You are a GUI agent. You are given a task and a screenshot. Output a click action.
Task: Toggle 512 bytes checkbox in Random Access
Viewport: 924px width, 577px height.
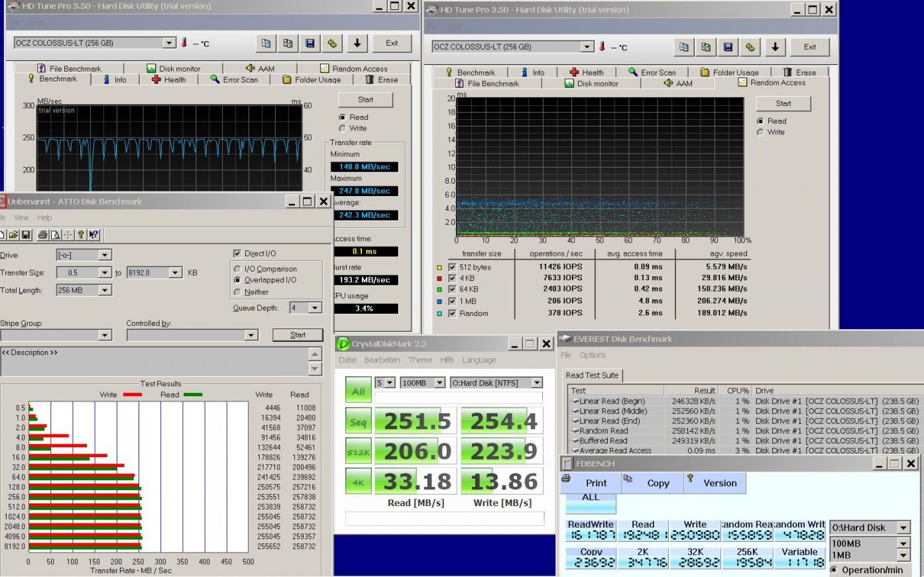[x=452, y=267]
